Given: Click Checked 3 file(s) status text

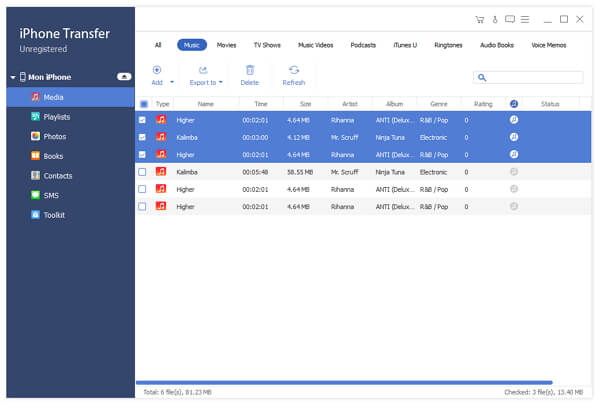Looking at the screenshot, I should click(x=543, y=392).
